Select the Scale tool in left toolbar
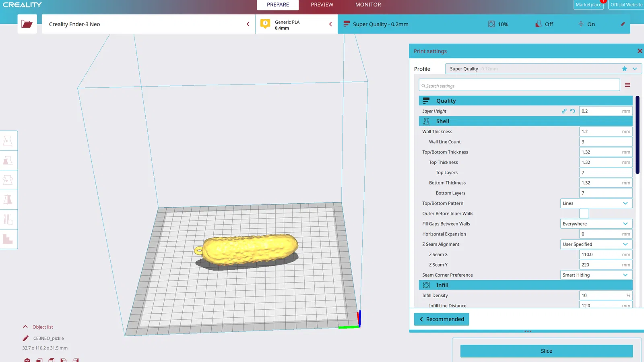 (x=8, y=160)
